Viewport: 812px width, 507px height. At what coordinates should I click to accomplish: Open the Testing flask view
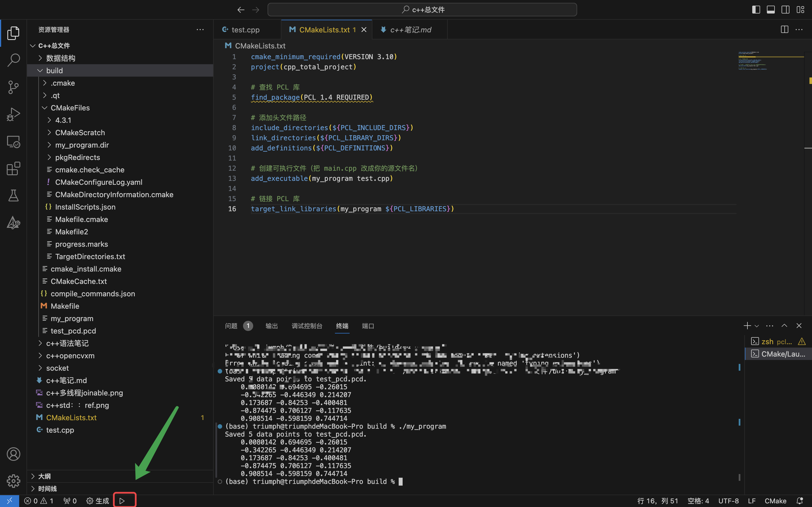tap(14, 195)
